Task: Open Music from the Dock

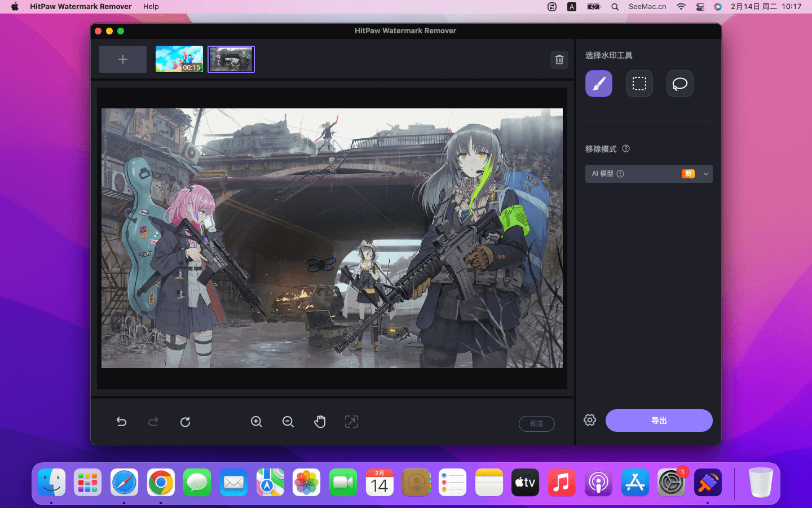Action: coord(562,483)
